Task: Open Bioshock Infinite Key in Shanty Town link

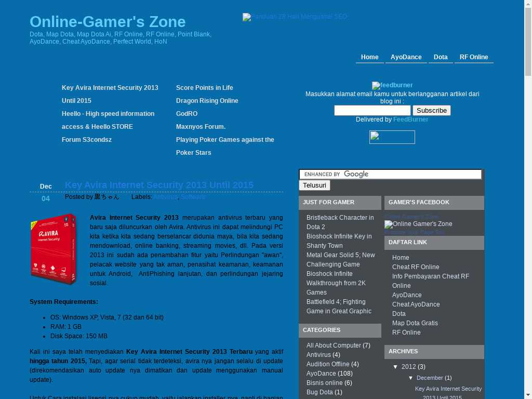Action: pyautogui.click(x=339, y=241)
